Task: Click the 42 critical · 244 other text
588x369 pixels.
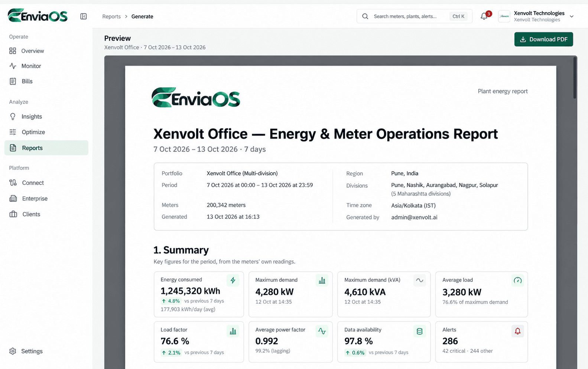Action: point(468,351)
